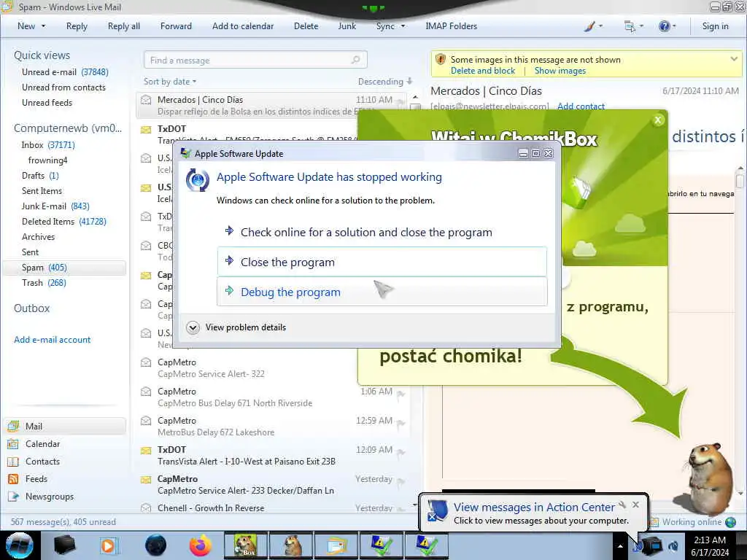Click the volume speaker tray icon

point(673,545)
